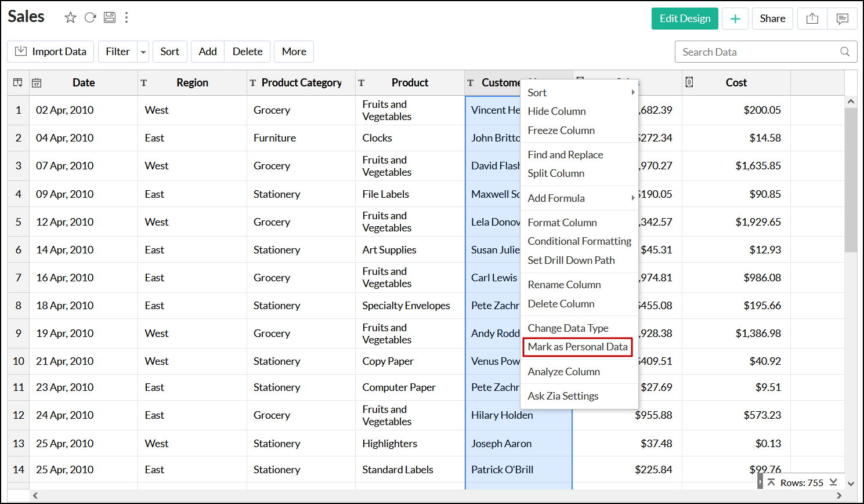This screenshot has height=504, width=864.
Task: Mark the Sales table as favorite star
Action: point(70,17)
